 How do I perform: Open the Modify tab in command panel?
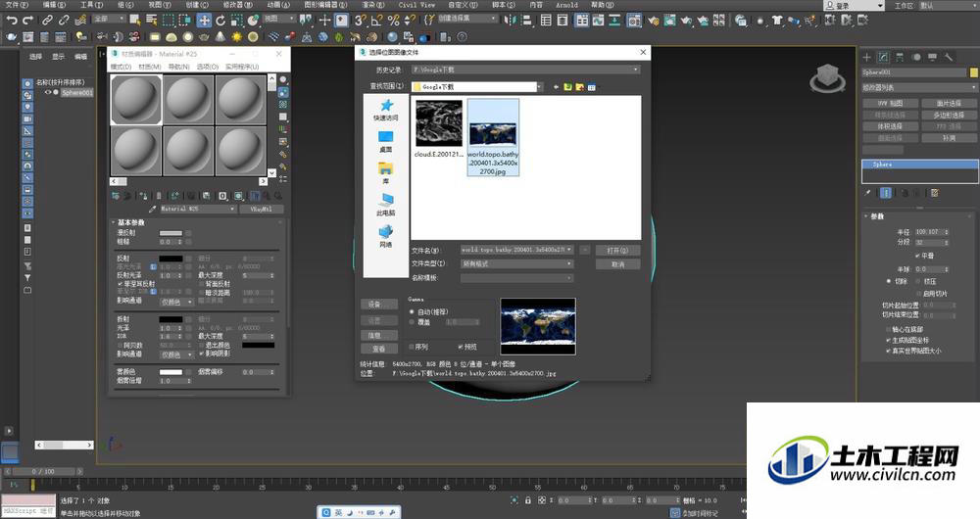[883, 57]
